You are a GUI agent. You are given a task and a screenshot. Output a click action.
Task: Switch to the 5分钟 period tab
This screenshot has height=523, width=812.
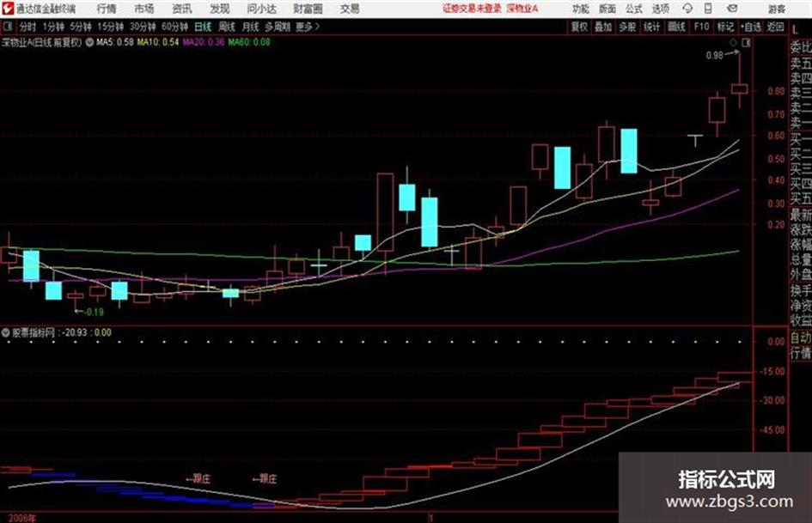coord(81,27)
